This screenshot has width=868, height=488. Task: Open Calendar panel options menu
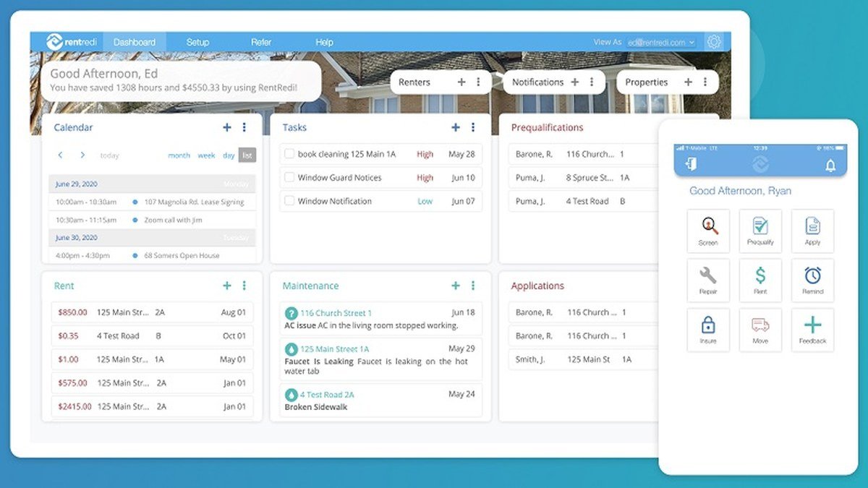[x=244, y=127]
